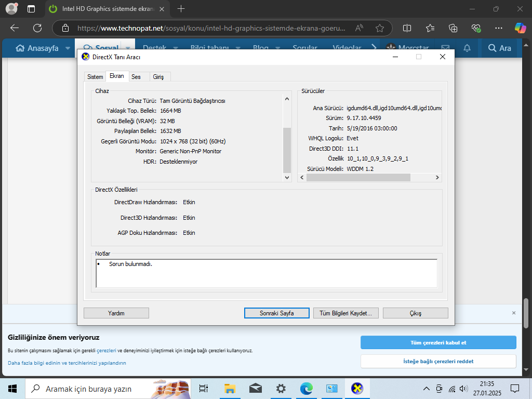This screenshot has height=399, width=532.
Task: Close the Intel HD Graphics browser tab
Action: point(162,9)
